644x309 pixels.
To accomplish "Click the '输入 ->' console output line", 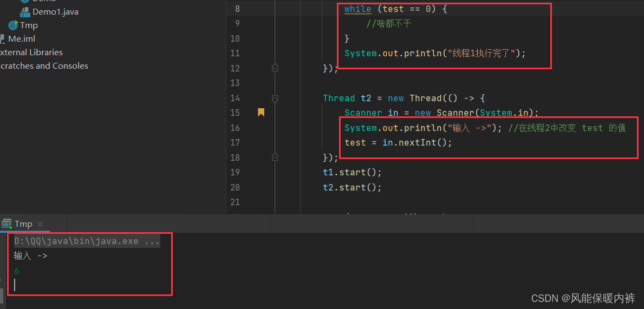I will click(30, 256).
